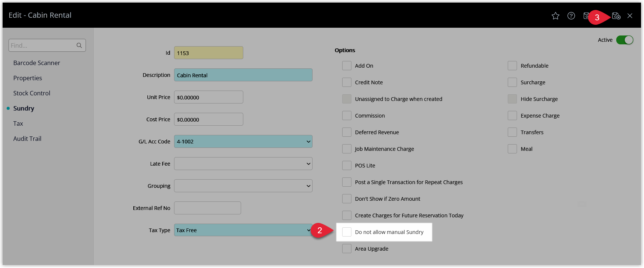Select the Sundry sidebar item
The image size is (644, 268).
[x=24, y=108]
